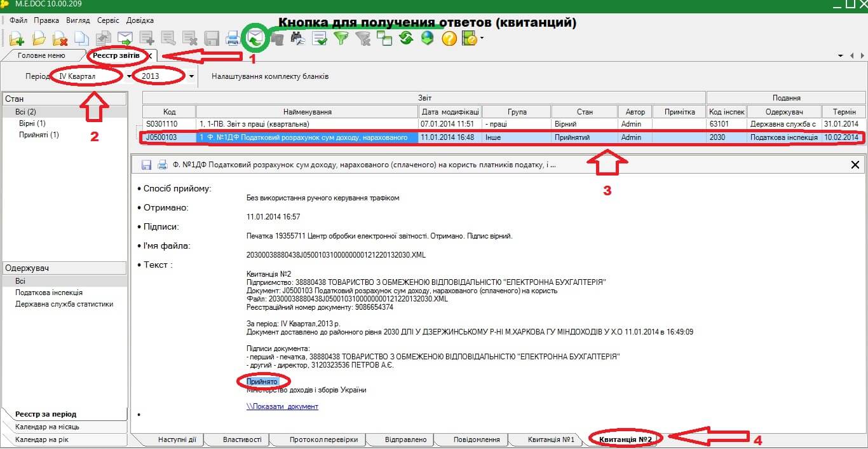Viewport: 868px width, 449px height.
Task: Filter recipient Податкова інспекція
Action: [49, 293]
